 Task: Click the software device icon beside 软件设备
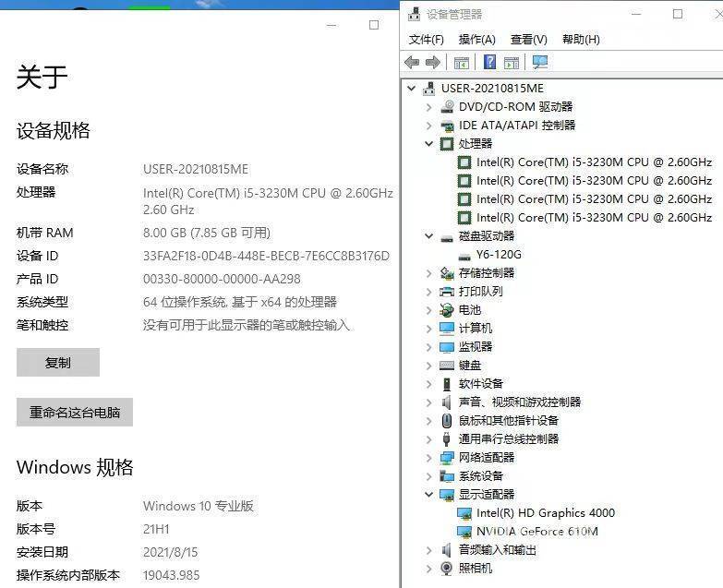click(x=446, y=383)
